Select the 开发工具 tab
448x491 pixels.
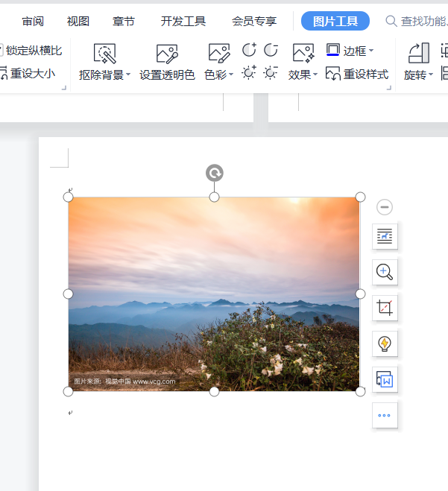183,22
